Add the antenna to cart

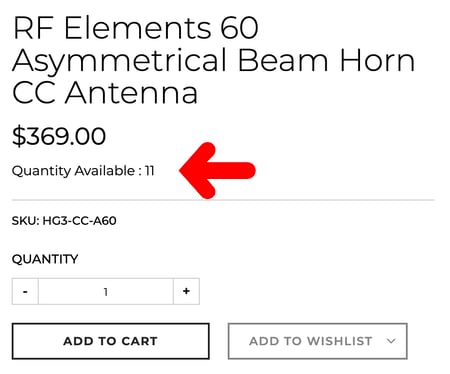tap(111, 341)
